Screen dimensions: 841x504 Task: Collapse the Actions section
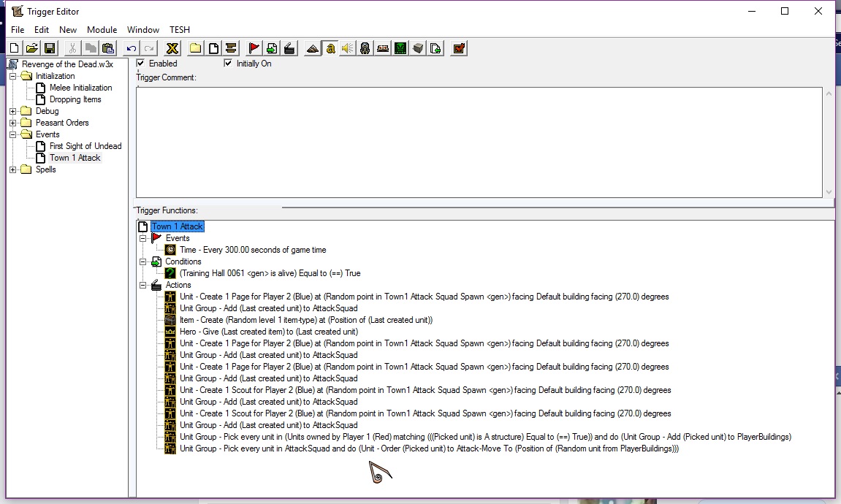coord(143,286)
